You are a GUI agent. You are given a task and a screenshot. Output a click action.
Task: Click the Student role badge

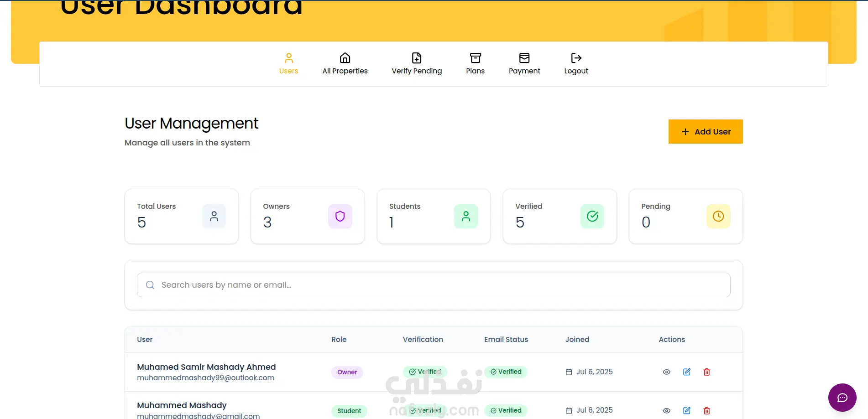[x=349, y=411]
